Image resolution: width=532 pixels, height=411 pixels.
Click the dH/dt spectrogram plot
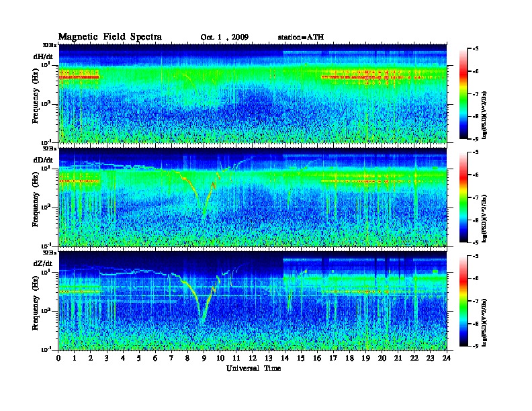pos(253,93)
